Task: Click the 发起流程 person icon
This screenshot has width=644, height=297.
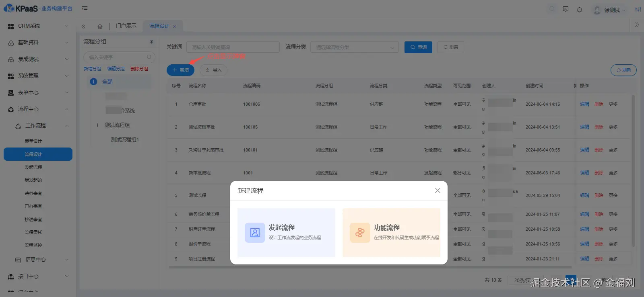Action: click(x=255, y=233)
